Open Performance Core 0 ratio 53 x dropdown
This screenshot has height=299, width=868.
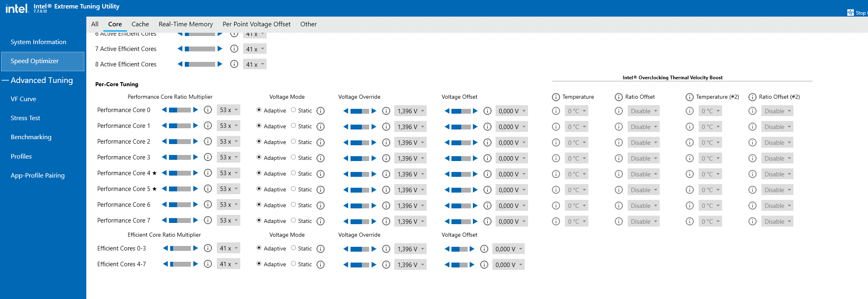pos(229,110)
